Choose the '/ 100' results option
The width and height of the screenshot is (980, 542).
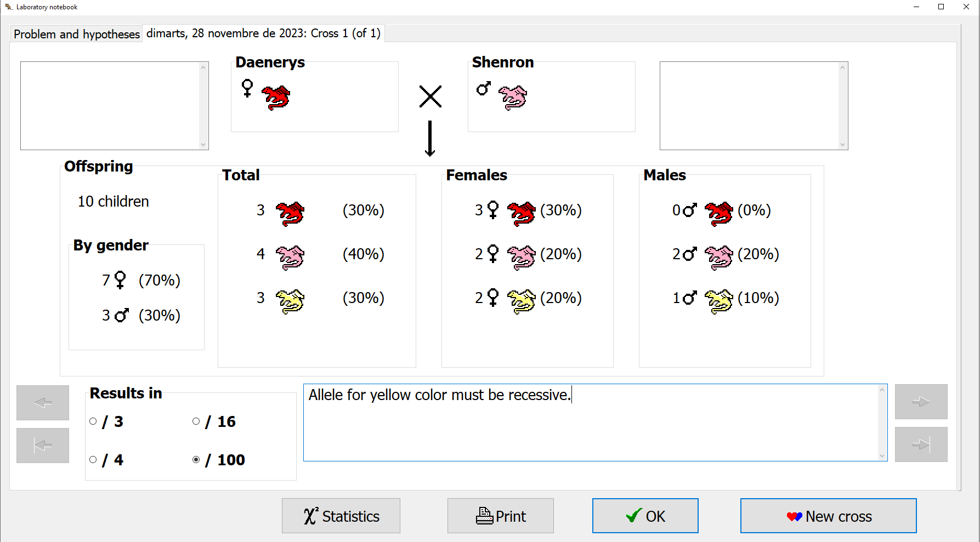(x=196, y=460)
